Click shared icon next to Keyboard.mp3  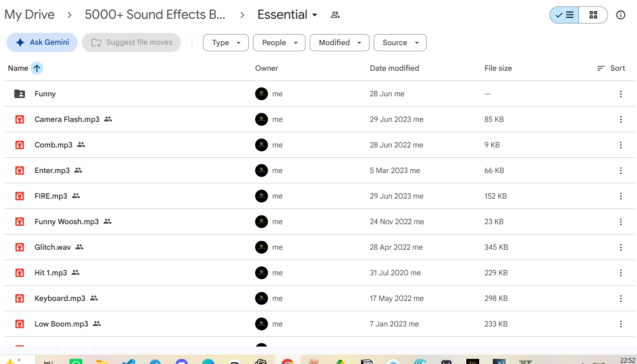point(94,298)
